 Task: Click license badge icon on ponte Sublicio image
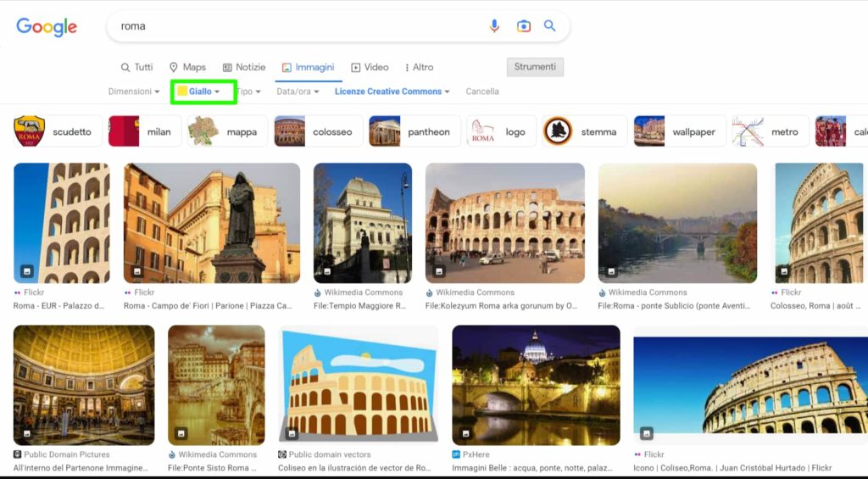click(612, 271)
